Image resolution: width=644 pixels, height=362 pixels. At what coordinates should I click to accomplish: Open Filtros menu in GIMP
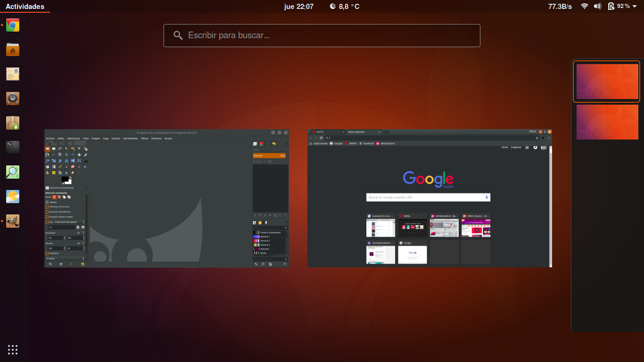(144, 138)
